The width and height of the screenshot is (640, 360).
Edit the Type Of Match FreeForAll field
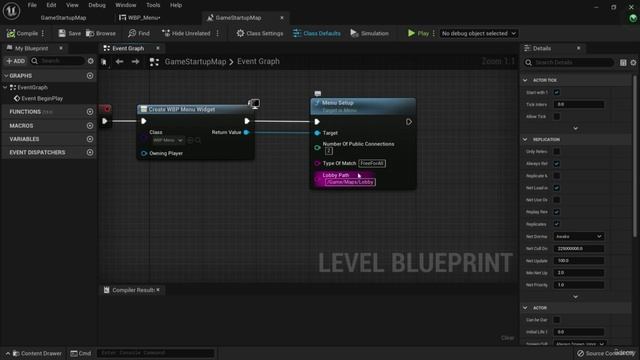click(x=372, y=163)
